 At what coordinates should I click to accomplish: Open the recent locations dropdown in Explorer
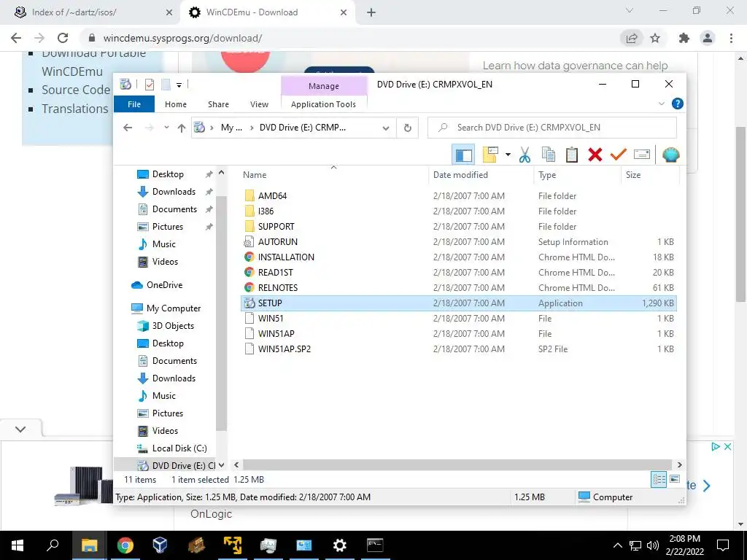pos(166,128)
